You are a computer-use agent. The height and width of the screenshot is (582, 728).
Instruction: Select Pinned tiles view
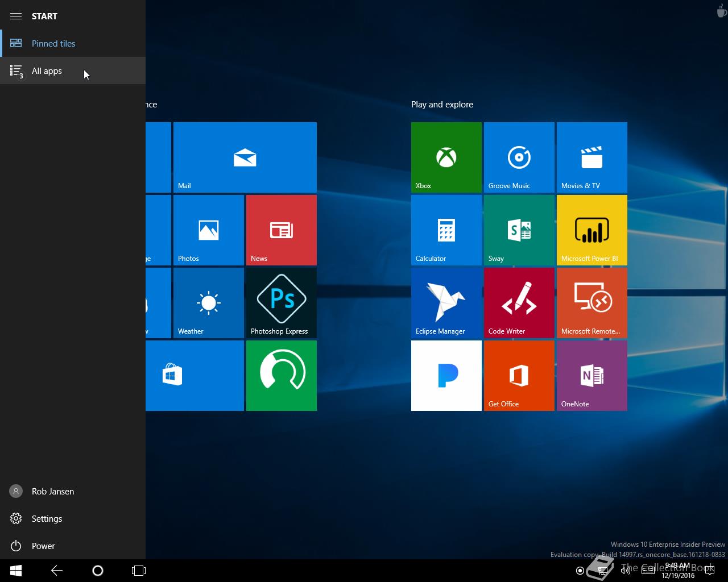click(x=73, y=43)
